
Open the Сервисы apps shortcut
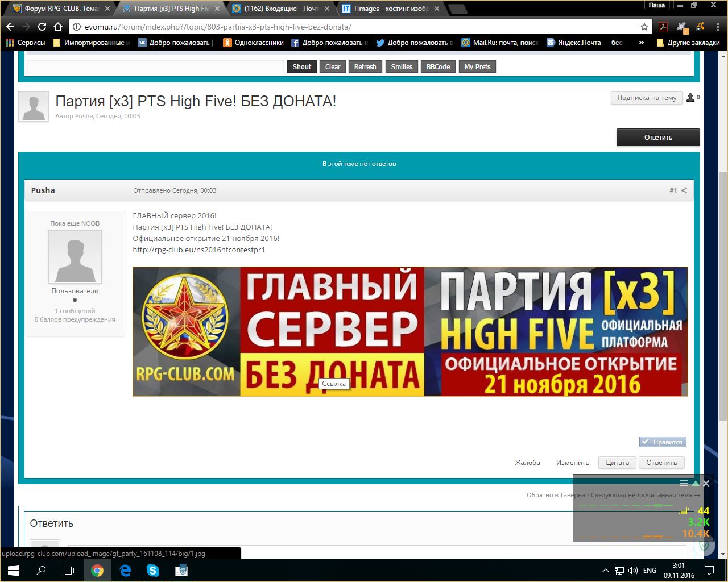tap(26, 43)
